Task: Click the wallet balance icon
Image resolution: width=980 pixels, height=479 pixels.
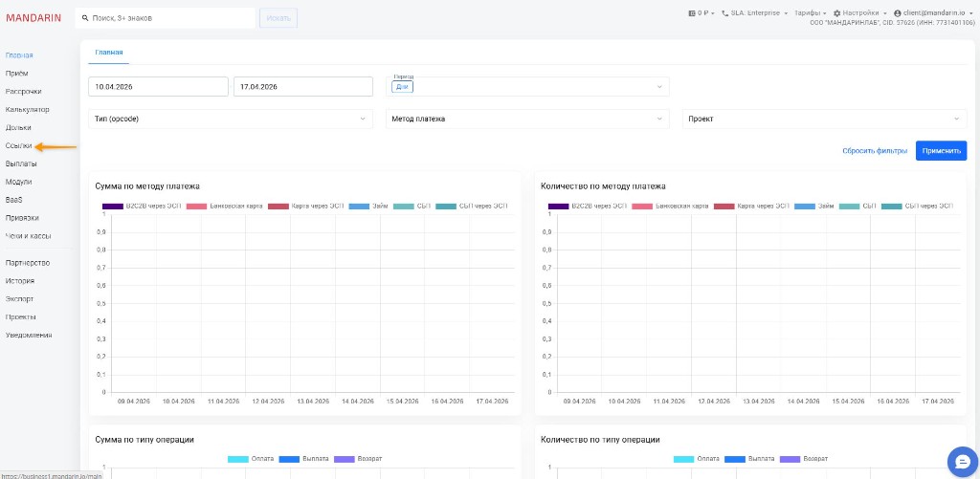Action: click(x=692, y=13)
